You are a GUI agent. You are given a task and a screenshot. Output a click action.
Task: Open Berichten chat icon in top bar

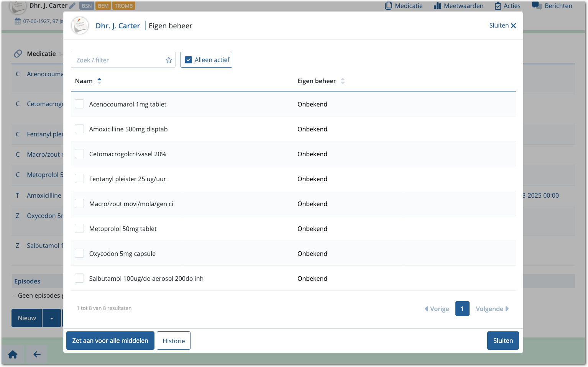point(537,6)
